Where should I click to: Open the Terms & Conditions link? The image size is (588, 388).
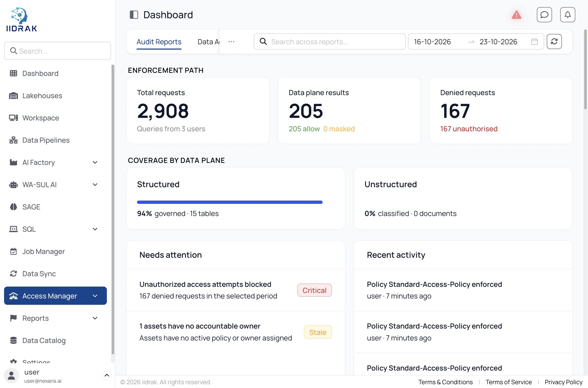coord(445,382)
